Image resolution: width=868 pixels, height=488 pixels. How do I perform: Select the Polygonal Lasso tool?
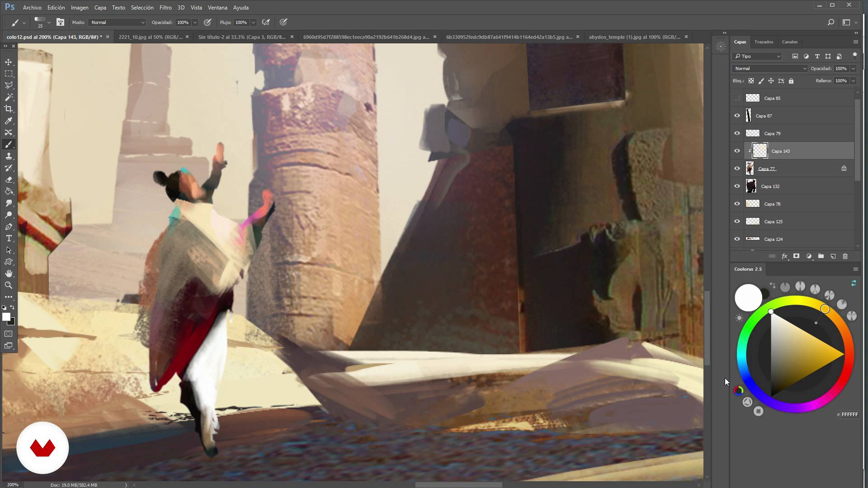point(9,85)
